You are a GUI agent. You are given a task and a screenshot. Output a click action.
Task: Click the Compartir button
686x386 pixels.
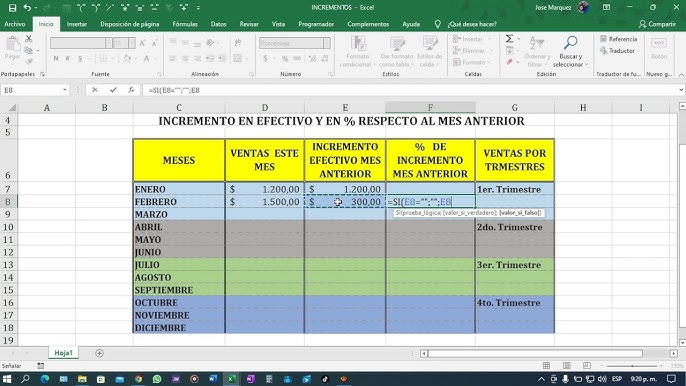click(x=657, y=24)
